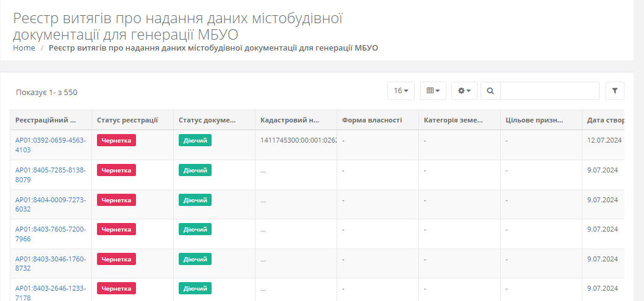Click cadastral number 1411745300:00:001:0262 cell

[298, 140]
